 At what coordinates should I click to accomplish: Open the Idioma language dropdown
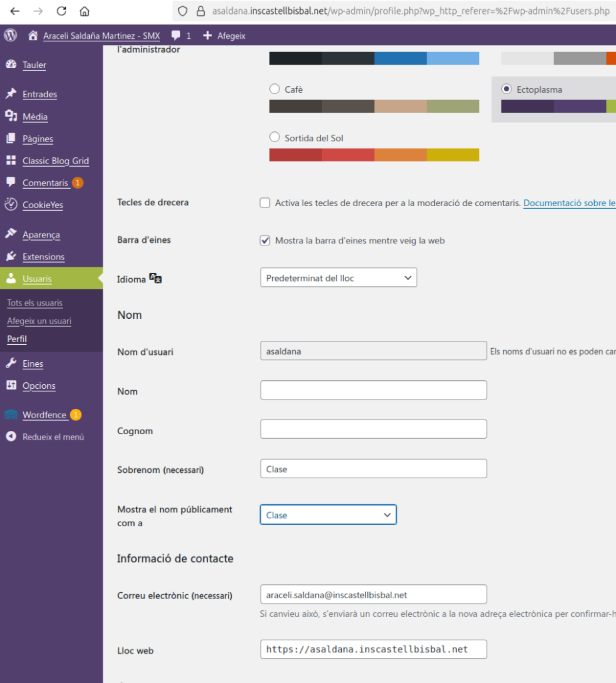[338, 277]
